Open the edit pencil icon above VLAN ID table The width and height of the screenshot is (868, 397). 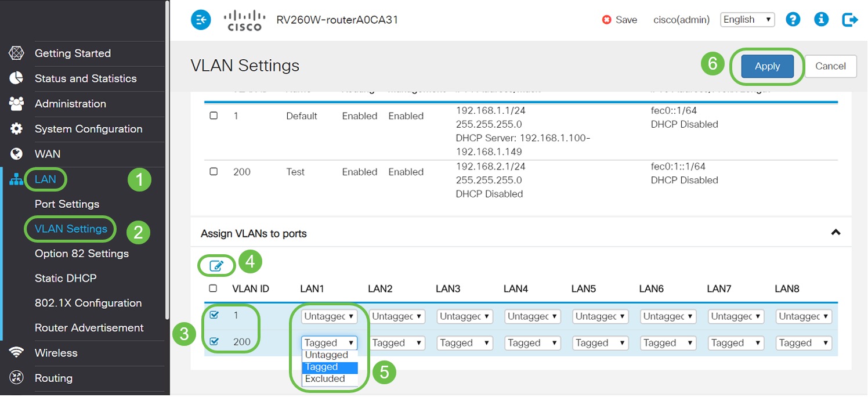(x=216, y=265)
